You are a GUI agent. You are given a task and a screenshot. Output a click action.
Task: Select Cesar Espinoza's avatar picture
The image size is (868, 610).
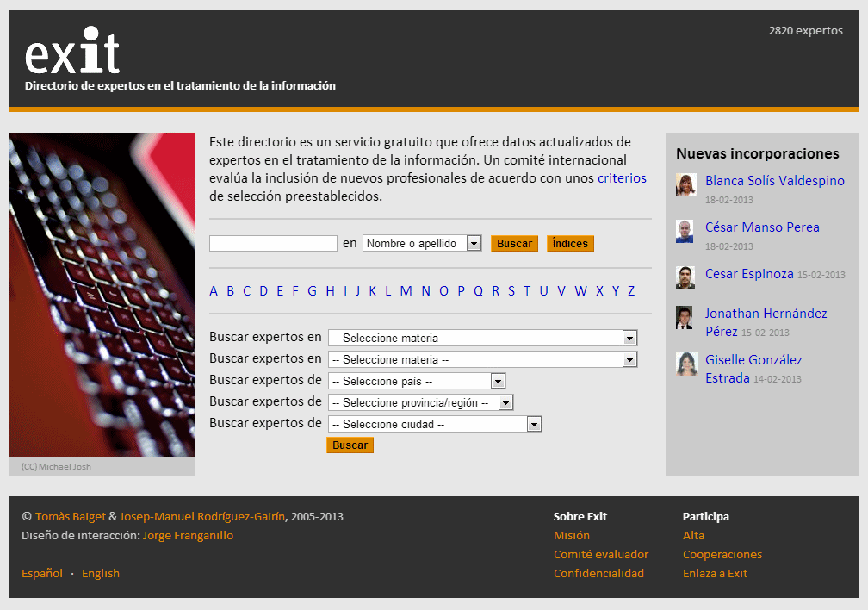coord(685,277)
